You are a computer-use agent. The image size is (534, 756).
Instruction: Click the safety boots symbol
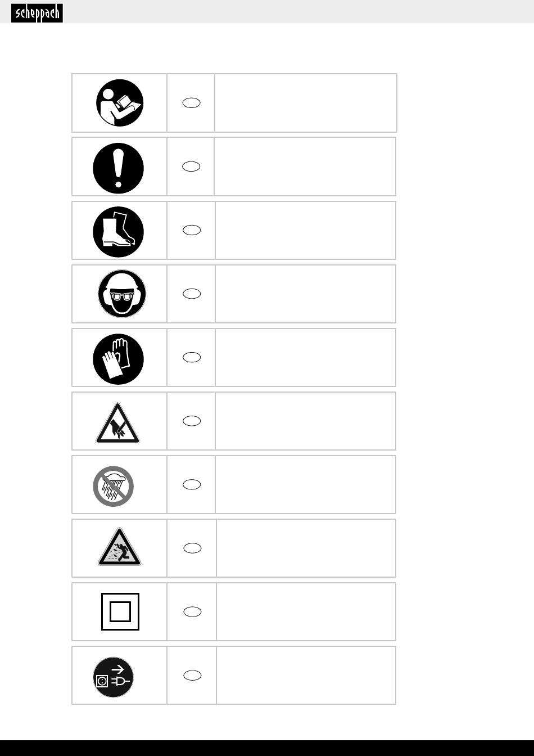tap(118, 232)
